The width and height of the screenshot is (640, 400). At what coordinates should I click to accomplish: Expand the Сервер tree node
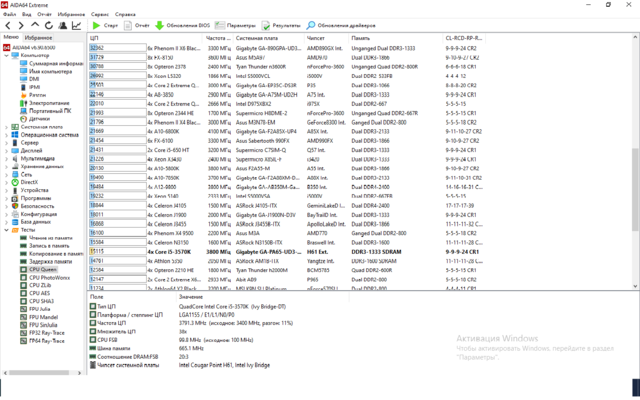tap(7, 143)
